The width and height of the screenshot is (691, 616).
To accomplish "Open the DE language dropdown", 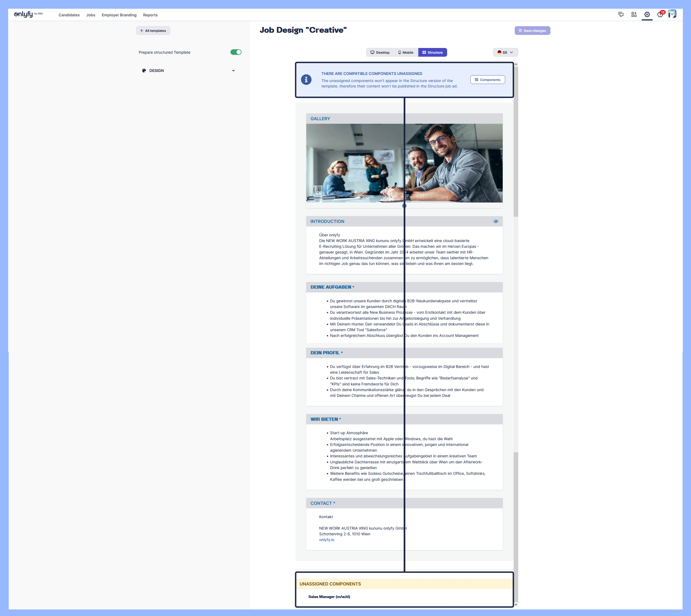I will (505, 52).
